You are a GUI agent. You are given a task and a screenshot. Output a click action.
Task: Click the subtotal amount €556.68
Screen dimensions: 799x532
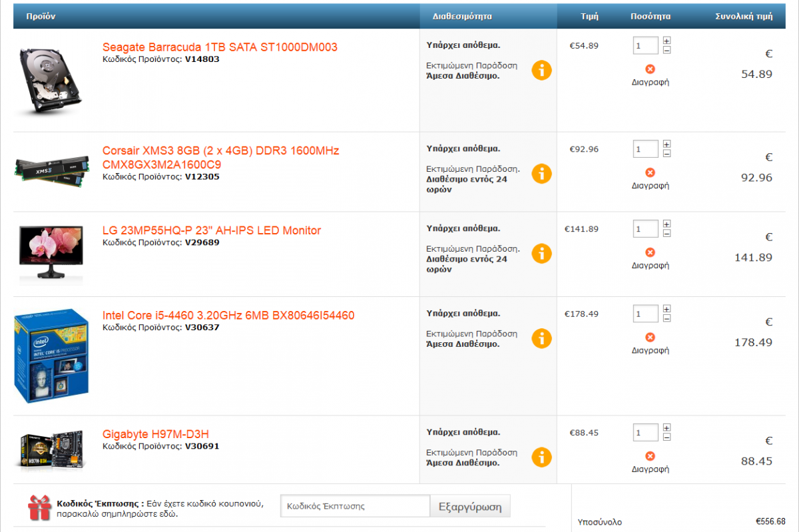click(770, 521)
